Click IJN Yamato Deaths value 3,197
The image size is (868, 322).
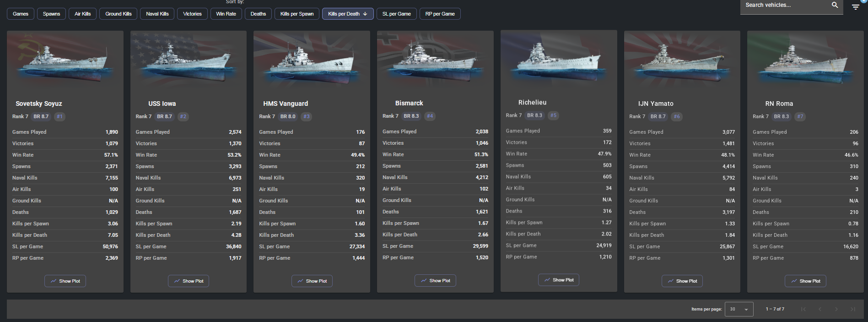coord(728,212)
